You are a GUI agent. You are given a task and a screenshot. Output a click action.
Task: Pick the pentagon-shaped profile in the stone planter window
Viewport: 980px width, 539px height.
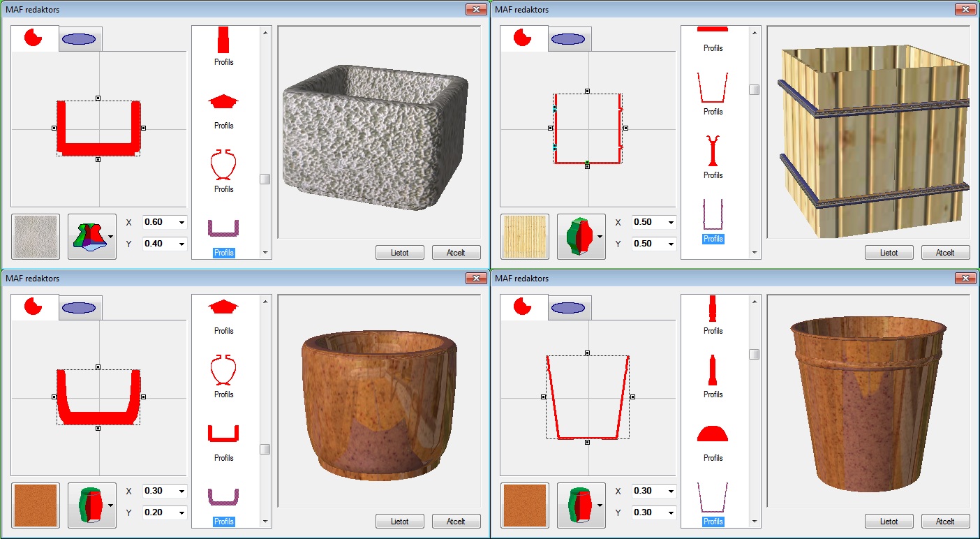(x=223, y=102)
